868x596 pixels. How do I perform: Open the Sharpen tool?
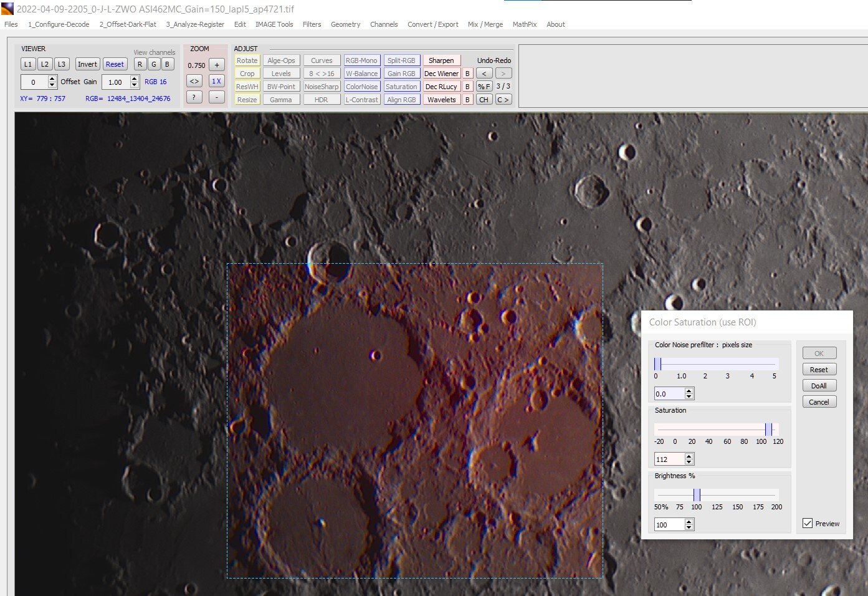pos(441,60)
